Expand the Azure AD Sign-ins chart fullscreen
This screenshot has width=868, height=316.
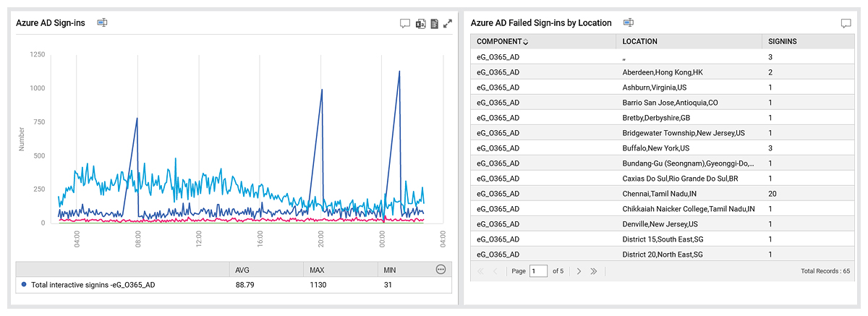448,23
